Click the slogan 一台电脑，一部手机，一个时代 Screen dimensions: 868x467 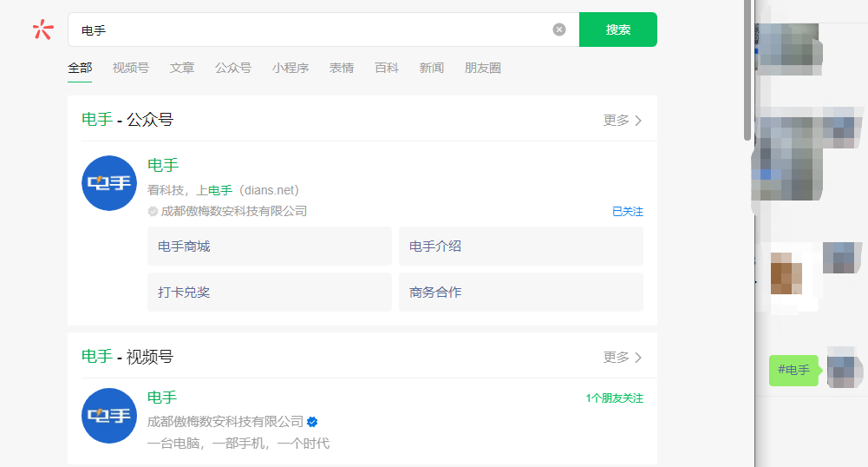238,444
